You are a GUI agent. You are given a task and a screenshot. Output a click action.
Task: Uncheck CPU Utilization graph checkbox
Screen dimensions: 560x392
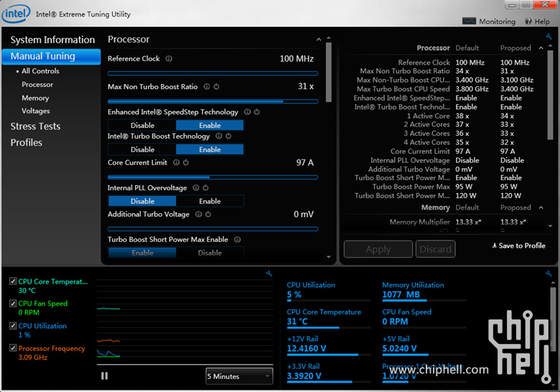[13, 326]
